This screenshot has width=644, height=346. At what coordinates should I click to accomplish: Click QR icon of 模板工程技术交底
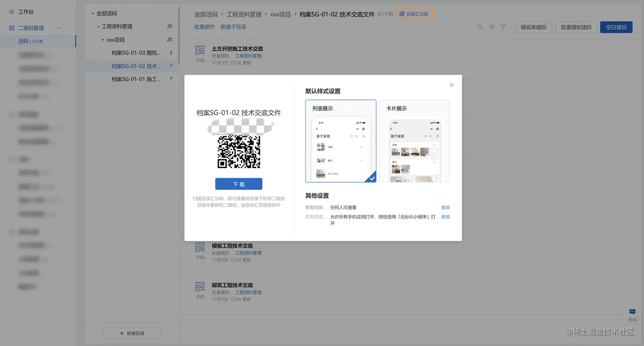click(x=200, y=248)
